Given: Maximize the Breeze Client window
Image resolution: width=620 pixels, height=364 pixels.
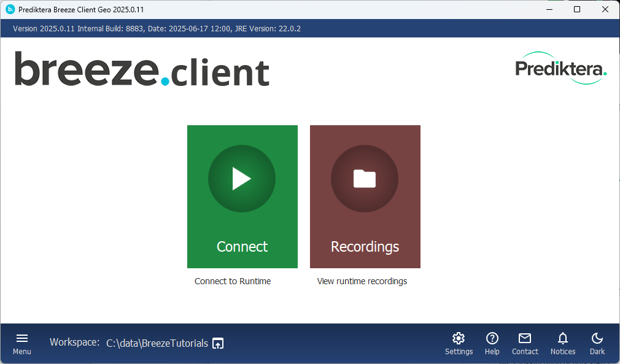Looking at the screenshot, I should click(x=577, y=10).
